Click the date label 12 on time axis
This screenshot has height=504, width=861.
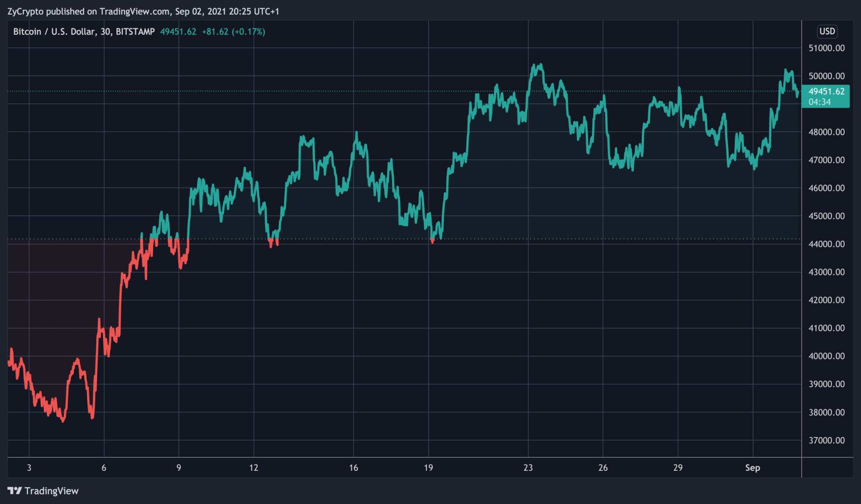pyautogui.click(x=254, y=467)
